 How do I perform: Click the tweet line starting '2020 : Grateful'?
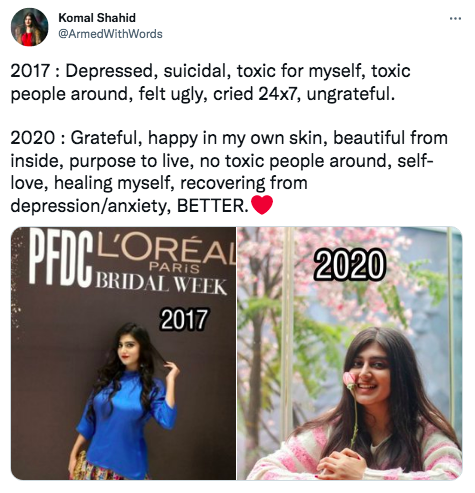(x=229, y=138)
